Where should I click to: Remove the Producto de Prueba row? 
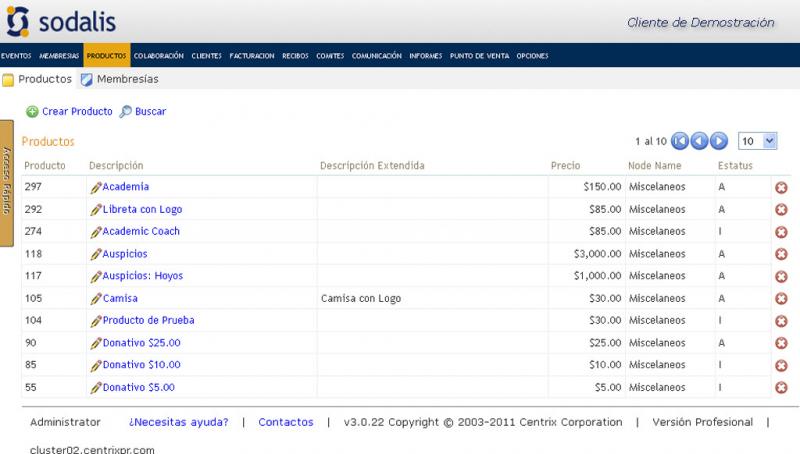[x=781, y=321]
